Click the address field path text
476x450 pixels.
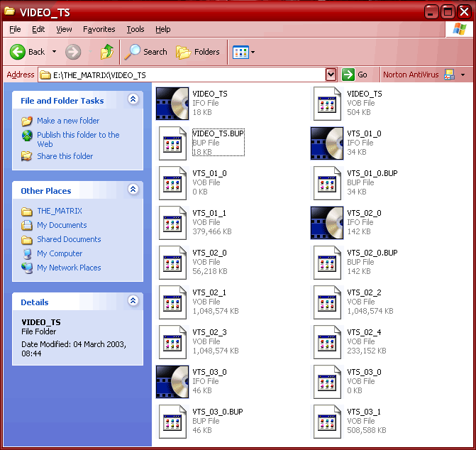coord(99,75)
